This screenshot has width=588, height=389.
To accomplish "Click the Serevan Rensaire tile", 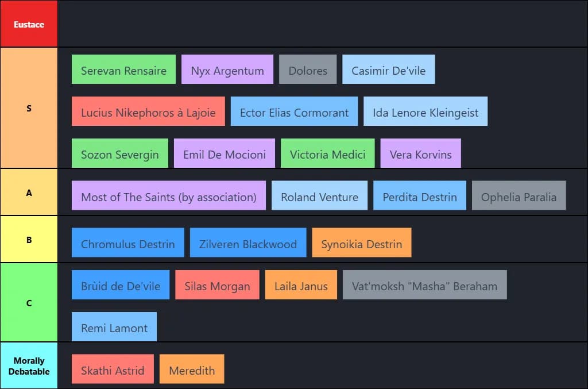I will tap(123, 70).
